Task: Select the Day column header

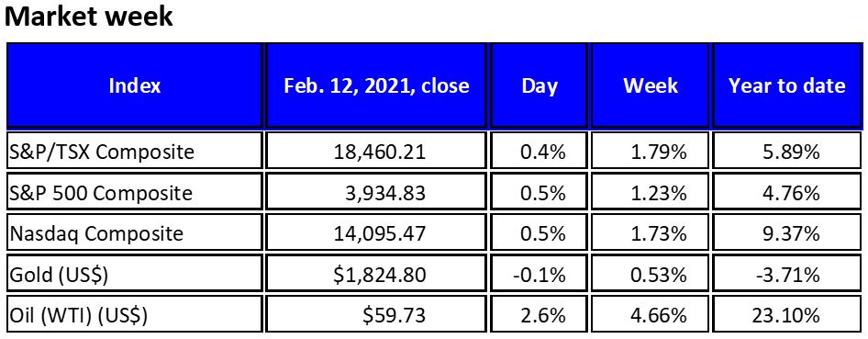Action: click(x=540, y=85)
